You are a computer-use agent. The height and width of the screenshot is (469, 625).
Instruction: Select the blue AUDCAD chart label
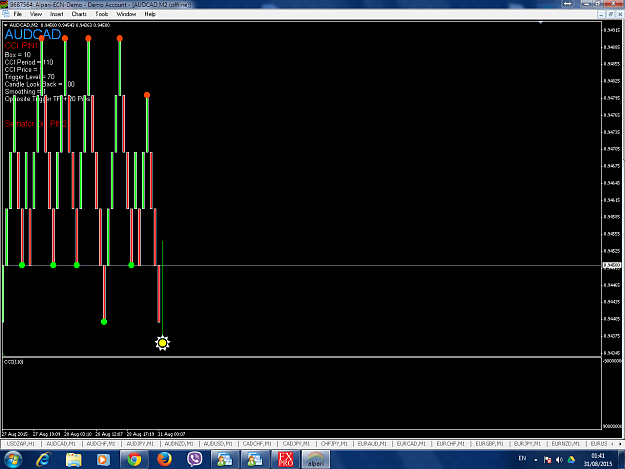tap(33, 34)
